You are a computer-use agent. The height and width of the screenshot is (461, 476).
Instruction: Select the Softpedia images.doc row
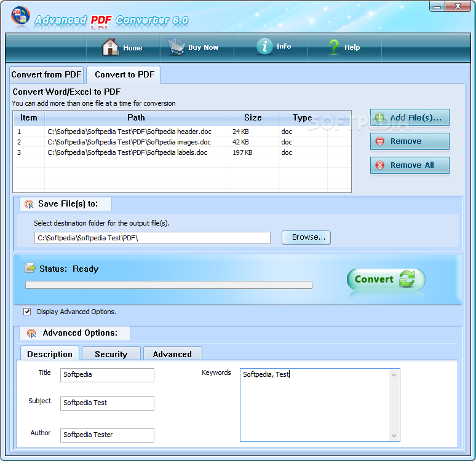[182, 142]
